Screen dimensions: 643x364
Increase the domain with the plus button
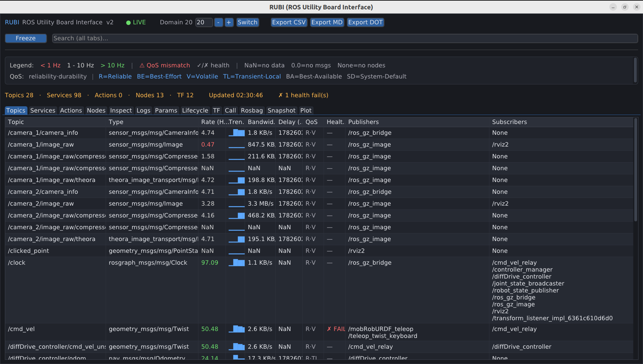point(229,22)
